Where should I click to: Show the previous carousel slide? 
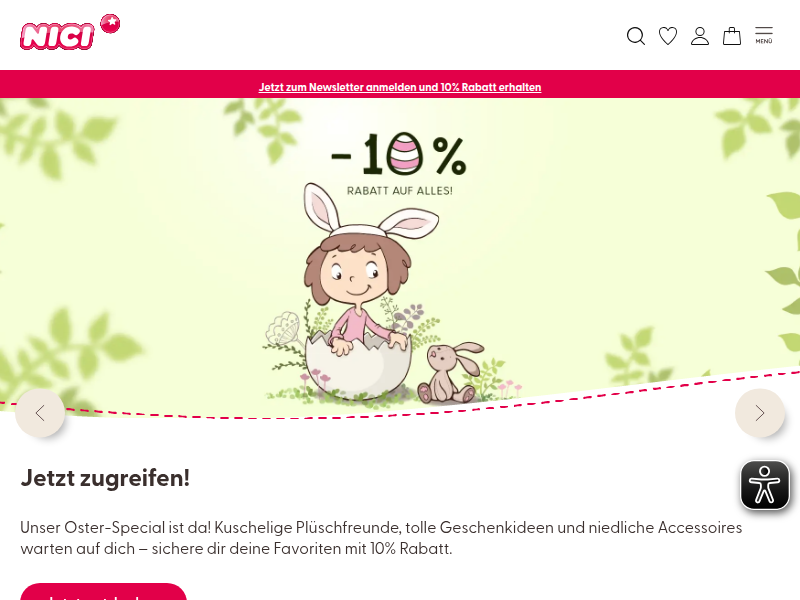click(x=40, y=413)
